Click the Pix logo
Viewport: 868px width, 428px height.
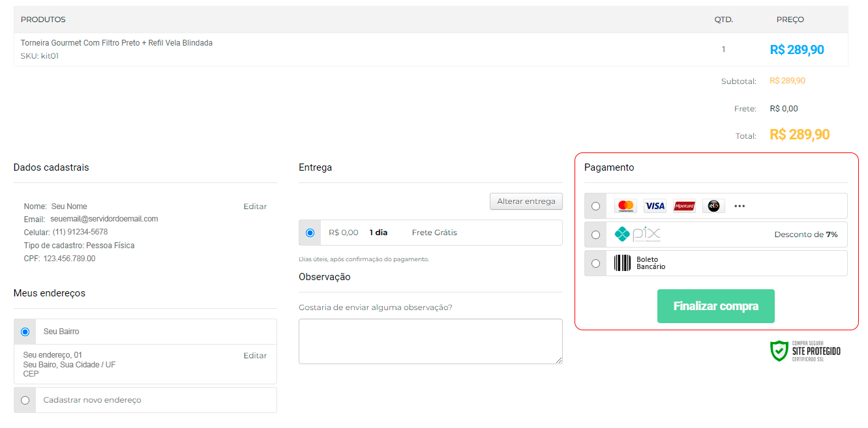(637, 235)
